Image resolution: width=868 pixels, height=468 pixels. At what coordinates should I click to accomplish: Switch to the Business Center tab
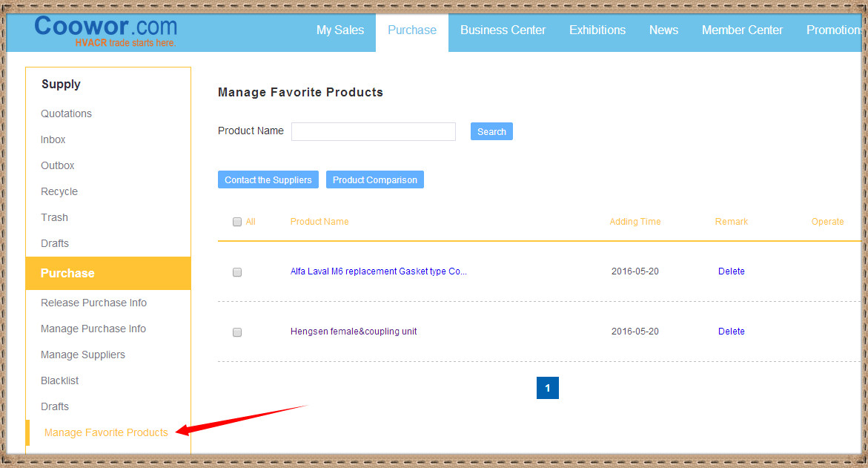503,30
